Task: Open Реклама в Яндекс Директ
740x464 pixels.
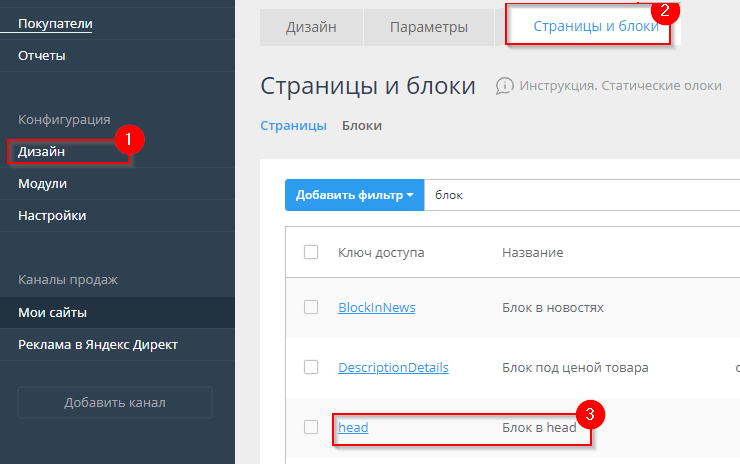Action: 98,345
